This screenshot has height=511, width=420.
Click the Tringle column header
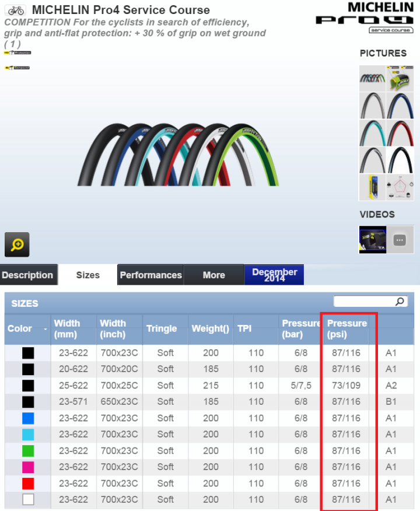coord(165,329)
